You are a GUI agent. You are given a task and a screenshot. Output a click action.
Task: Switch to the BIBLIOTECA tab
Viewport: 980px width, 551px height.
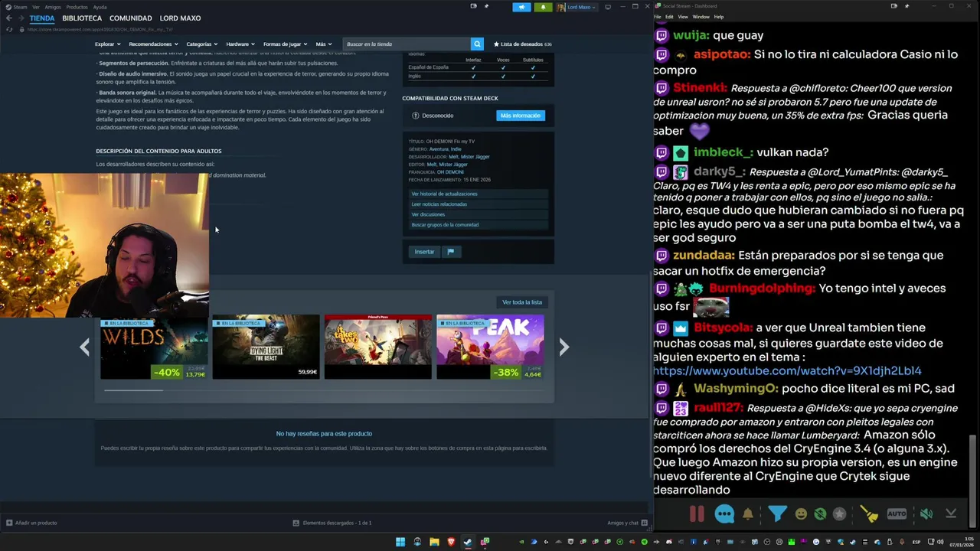click(x=82, y=18)
